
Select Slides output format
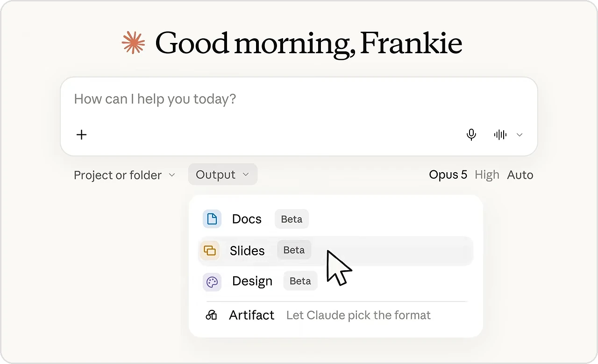click(335, 251)
